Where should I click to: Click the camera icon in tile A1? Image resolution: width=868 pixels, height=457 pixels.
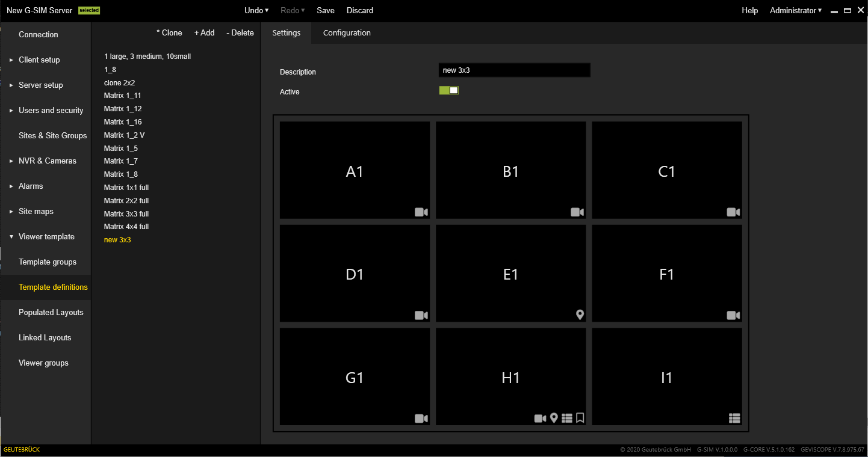[x=421, y=212]
